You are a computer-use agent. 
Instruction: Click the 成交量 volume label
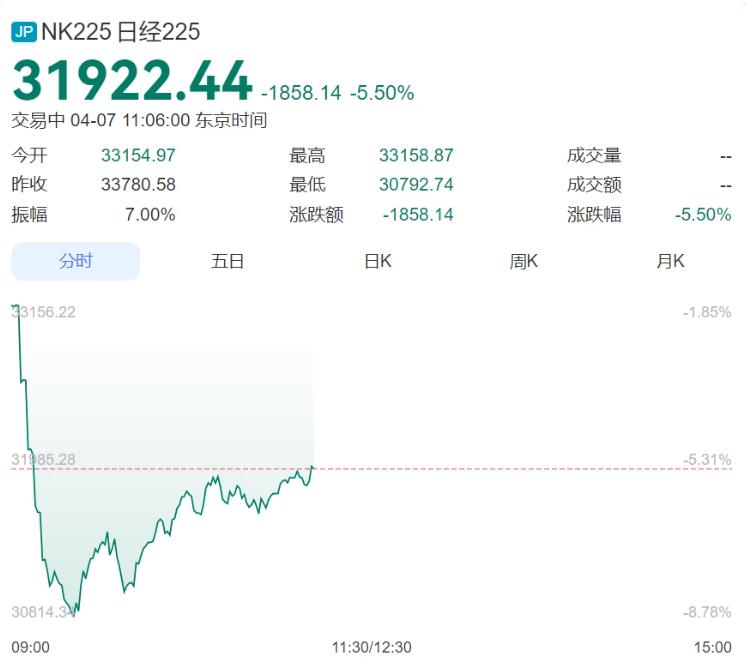594,156
